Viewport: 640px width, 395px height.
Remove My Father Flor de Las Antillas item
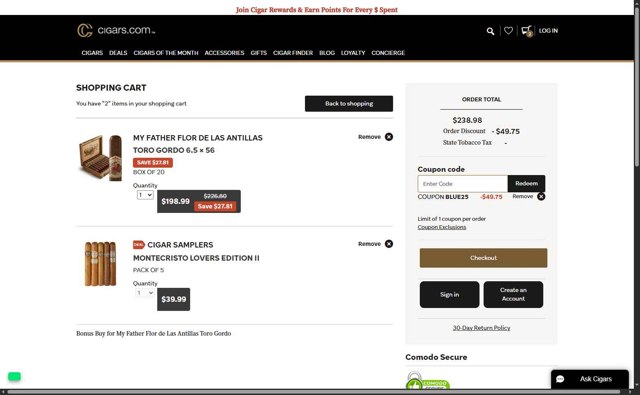(x=376, y=137)
